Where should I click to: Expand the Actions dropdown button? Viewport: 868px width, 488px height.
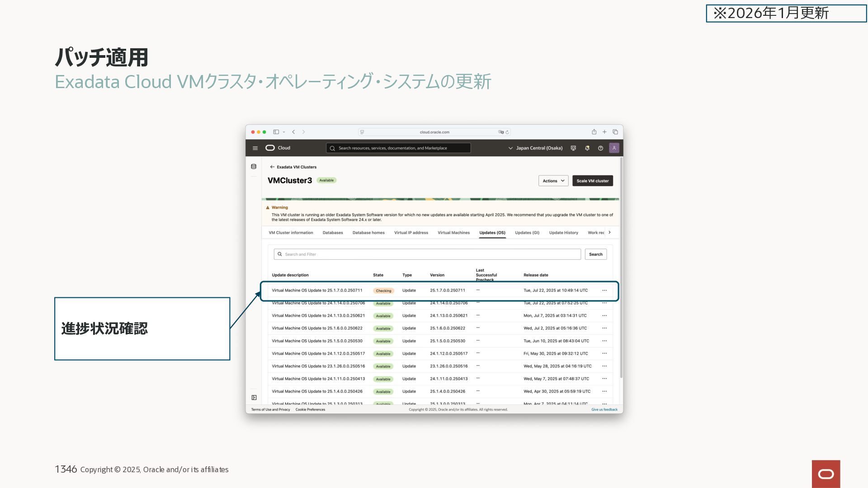(553, 181)
